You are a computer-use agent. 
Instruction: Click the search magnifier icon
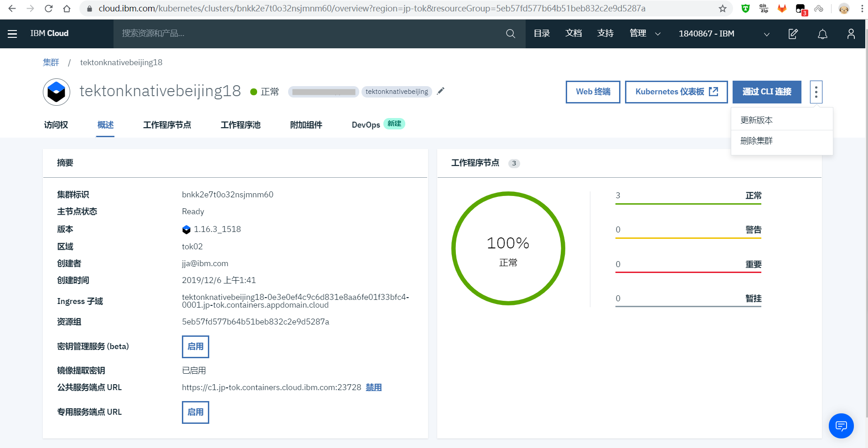(x=511, y=34)
